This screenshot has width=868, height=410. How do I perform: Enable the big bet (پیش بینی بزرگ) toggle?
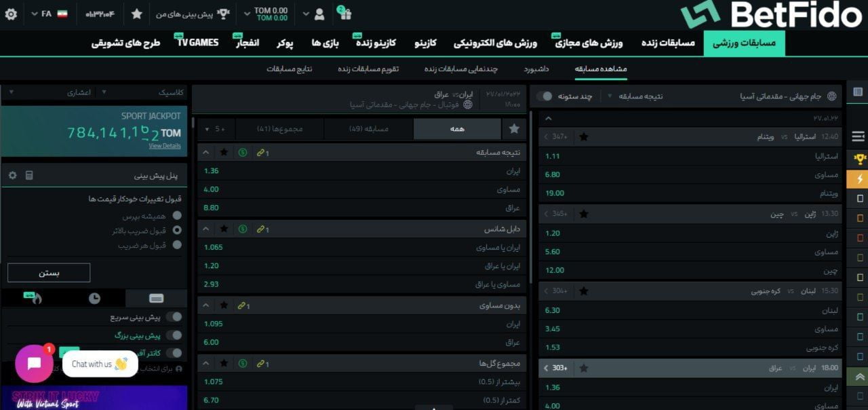(175, 334)
